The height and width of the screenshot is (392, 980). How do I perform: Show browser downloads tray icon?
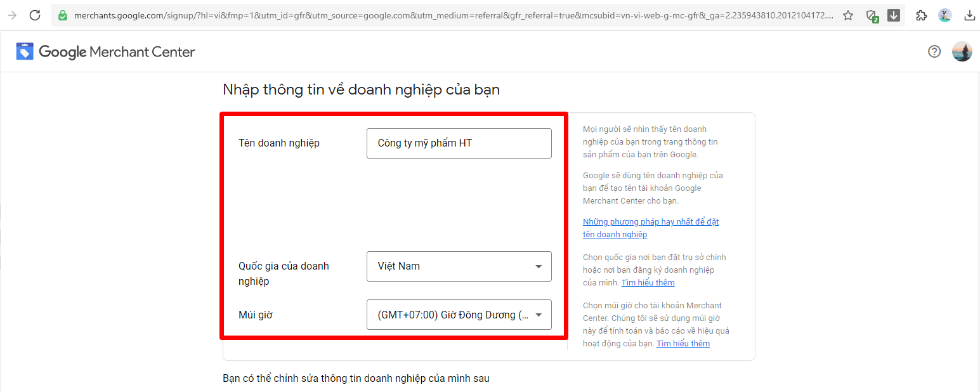click(x=969, y=15)
